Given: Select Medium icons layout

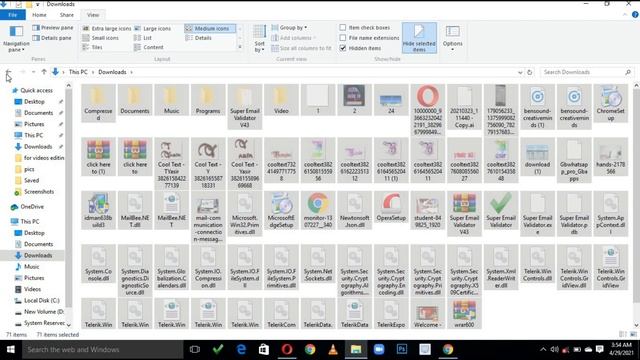Looking at the screenshot, I should pyautogui.click(x=209, y=29).
